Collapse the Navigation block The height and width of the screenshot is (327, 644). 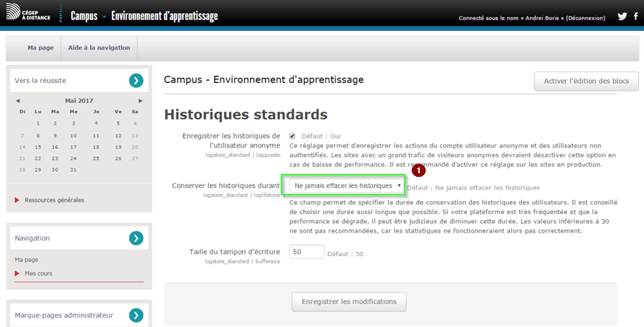(136, 238)
